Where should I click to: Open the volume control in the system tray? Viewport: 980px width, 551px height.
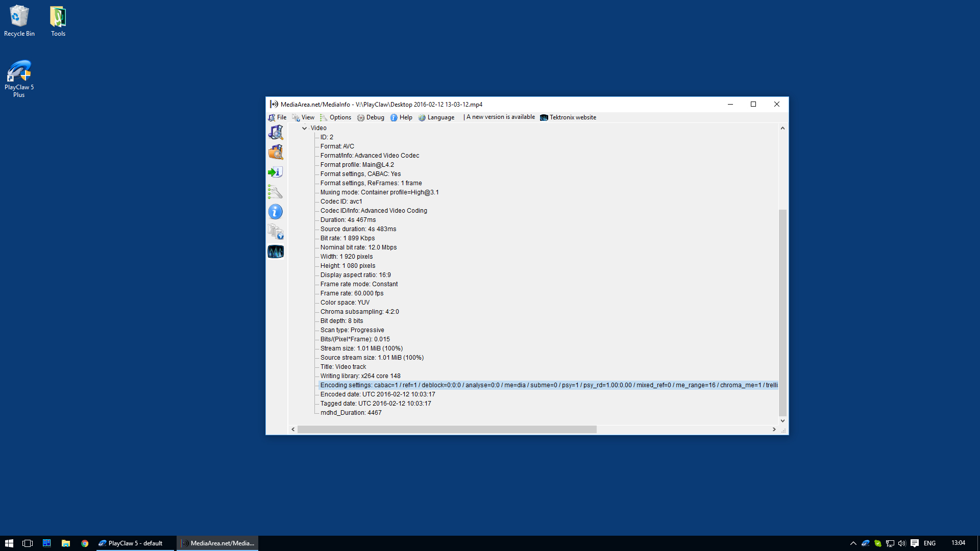(902, 543)
